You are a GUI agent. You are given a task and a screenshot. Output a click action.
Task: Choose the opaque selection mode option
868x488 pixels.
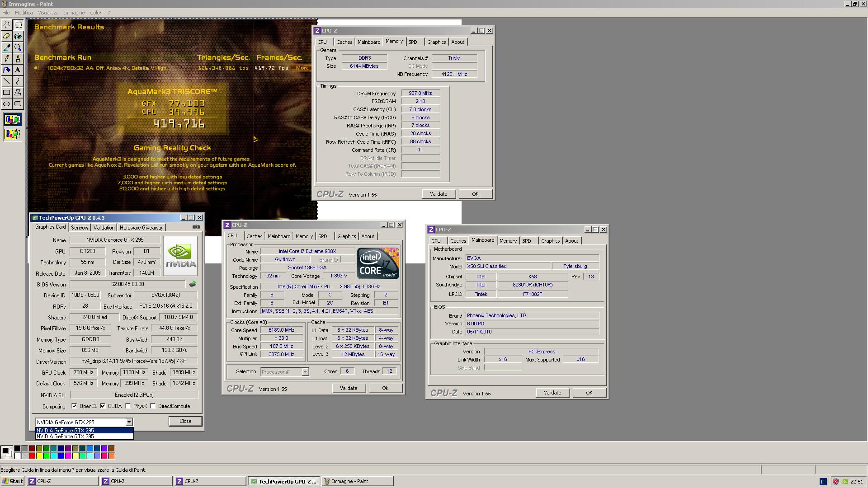12,120
